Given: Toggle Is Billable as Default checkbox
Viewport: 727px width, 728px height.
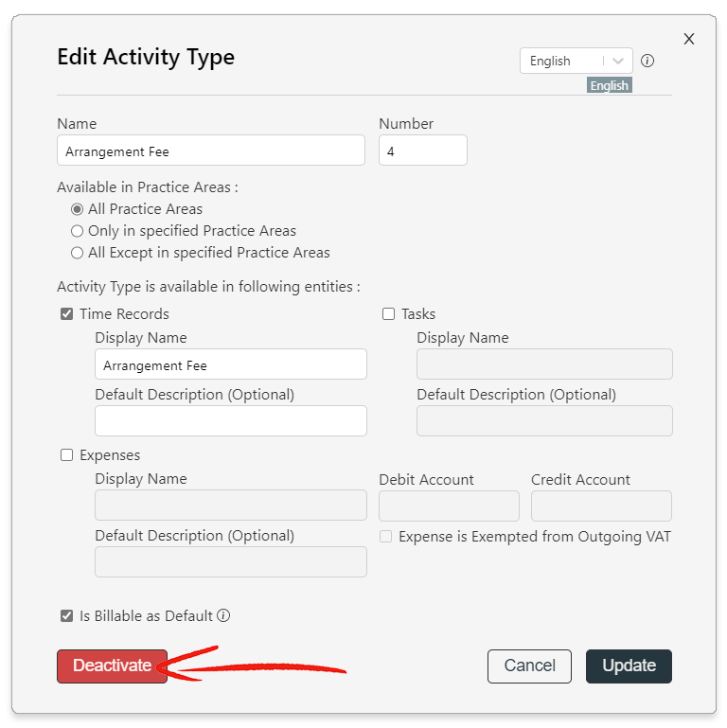Looking at the screenshot, I should (x=67, y=615).
